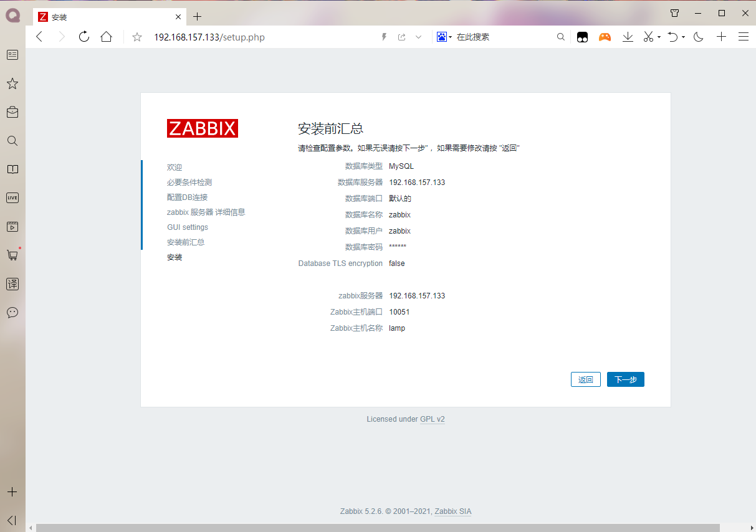
Task: Click the MySQL database type value
Action: 401,166
